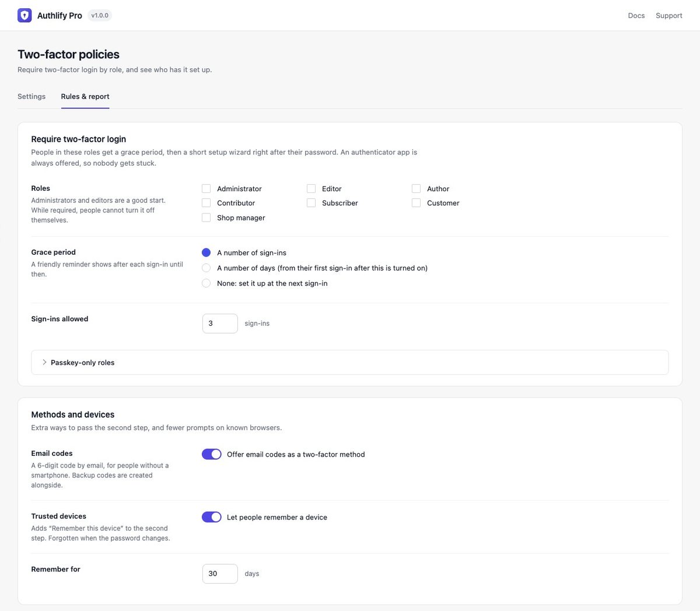Click the 'Shop manager' role label text
This screenshot has width=700, height=611.
click(x=241, y=217)
